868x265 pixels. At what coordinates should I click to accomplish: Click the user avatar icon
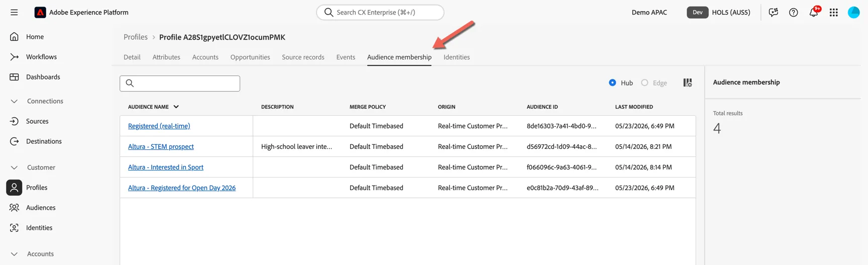point(854,13)
